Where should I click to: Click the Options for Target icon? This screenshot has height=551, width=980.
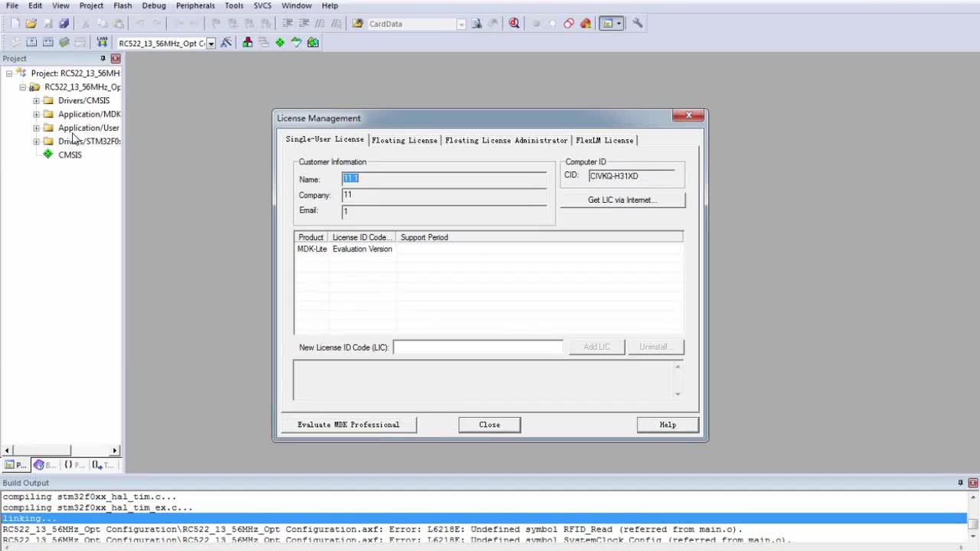(226, 43)
